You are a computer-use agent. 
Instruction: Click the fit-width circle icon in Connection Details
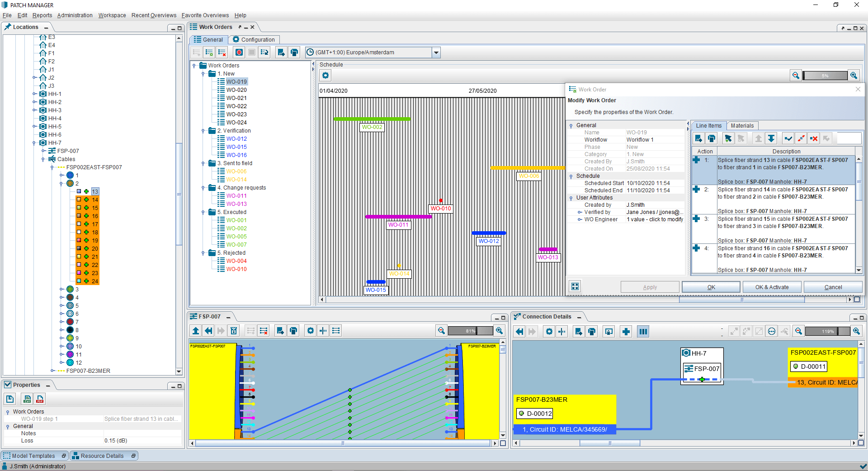click(x=772, y=332)
